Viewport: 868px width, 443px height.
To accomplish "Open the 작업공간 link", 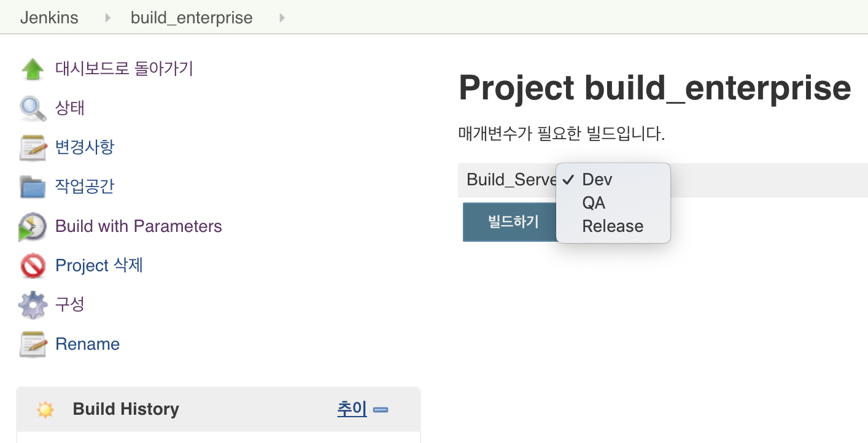I will 85,187.
